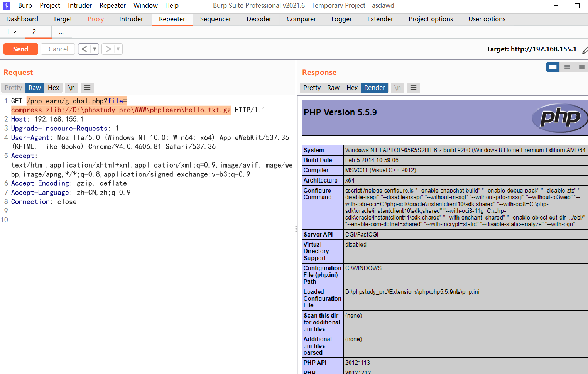
Task: Go forward to next request
Action: (x=108, y=49)
